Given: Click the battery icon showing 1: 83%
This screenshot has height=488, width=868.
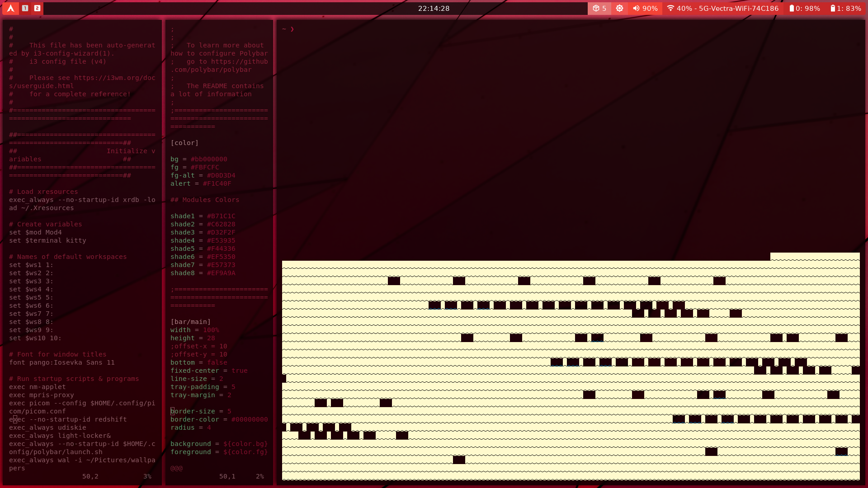Looking at the screenshot, I should coord(834,8).
